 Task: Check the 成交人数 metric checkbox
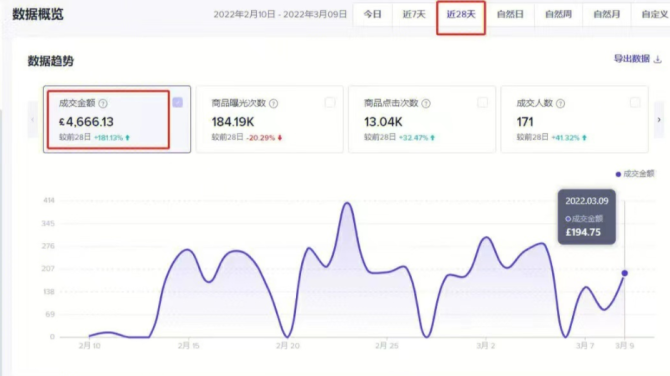(x=635, y=103)
